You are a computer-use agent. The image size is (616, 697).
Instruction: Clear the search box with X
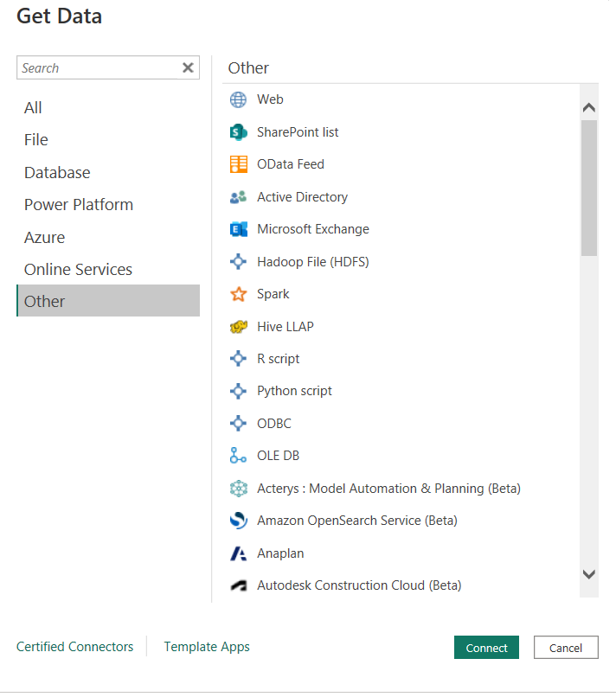188,68
